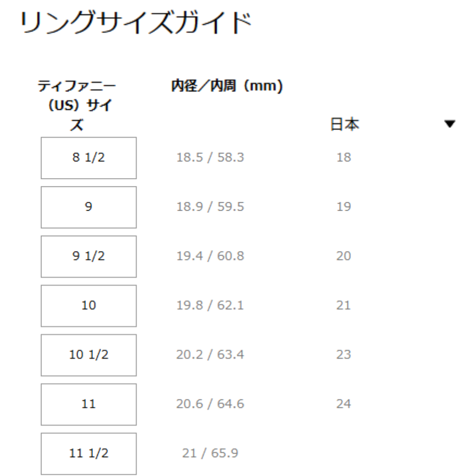Screen dimensions: 476x476
Task: Pick the 11 1/2 size box
Action: 89,454
